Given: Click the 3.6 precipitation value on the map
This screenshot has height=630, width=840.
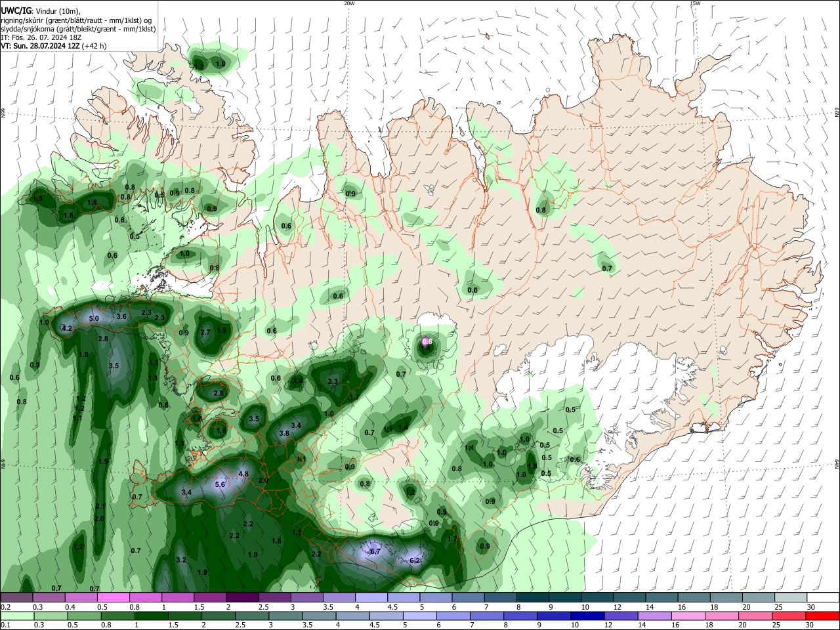Looking at the screenshot, I should click(x=121, y=316).
